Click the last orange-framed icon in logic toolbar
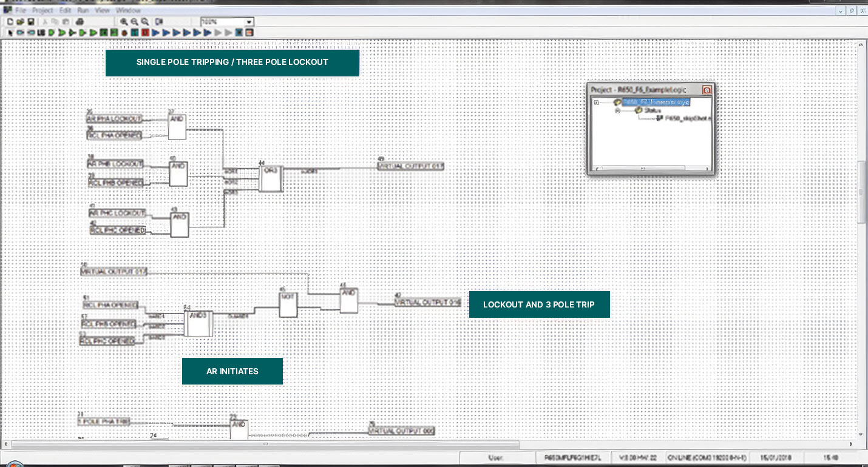This screenshot has width=868, height=467. pos(249,32)
